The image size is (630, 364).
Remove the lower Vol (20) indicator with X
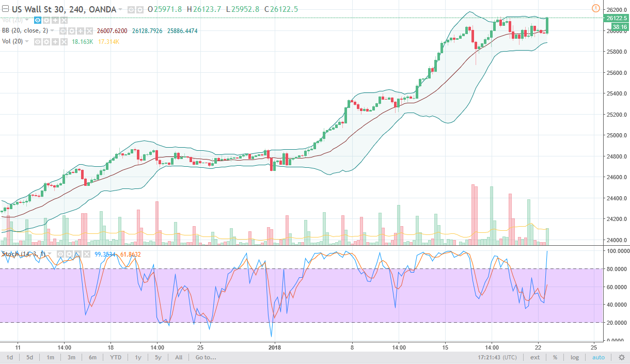coord(64,41)
